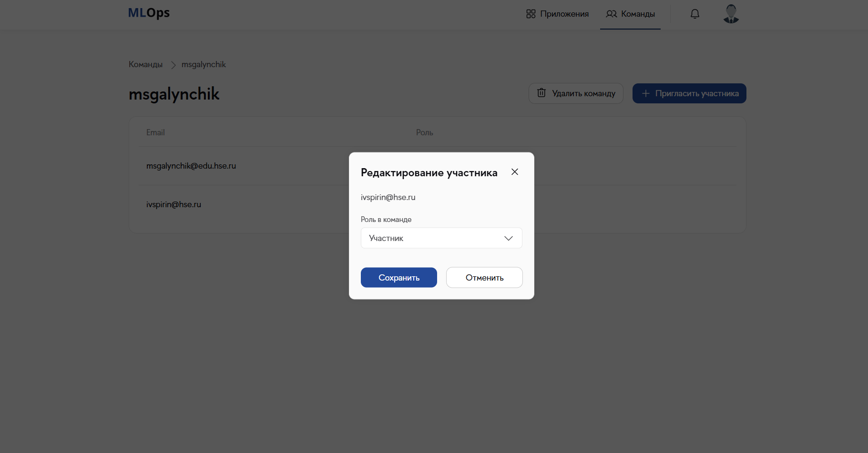Click msgalynchik breadcrumb item
The height and width of the screenshot is (453, 868).
tap(204, 64)
